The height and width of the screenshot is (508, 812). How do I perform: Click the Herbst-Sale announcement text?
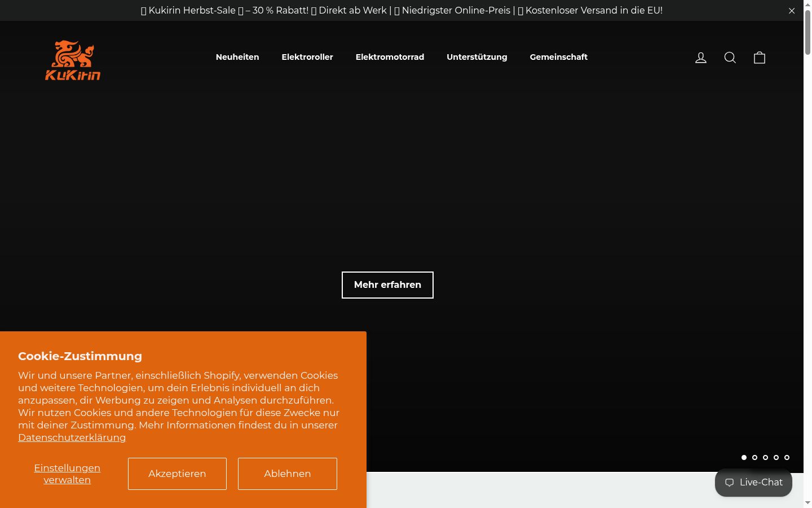401,11
